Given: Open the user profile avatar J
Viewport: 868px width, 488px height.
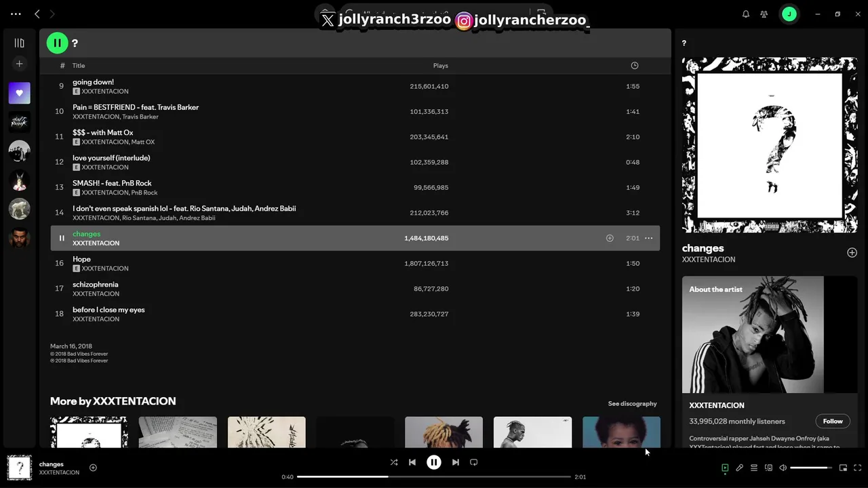Looking at the screenshot, I should [789, 14].
